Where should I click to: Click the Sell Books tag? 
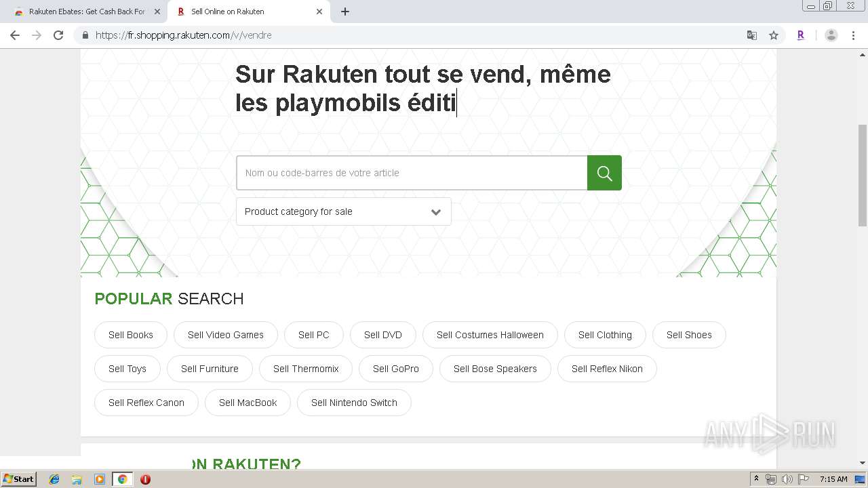pyautogui.click(x=131, y=335)
